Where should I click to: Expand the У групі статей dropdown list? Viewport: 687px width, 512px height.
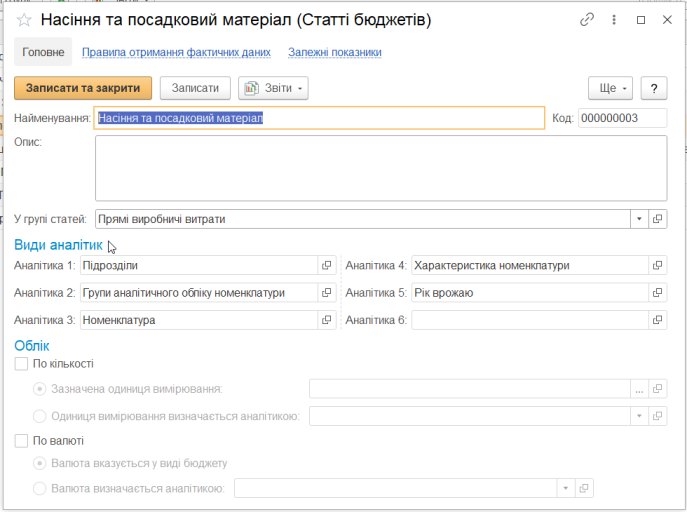tap(639, 219)
